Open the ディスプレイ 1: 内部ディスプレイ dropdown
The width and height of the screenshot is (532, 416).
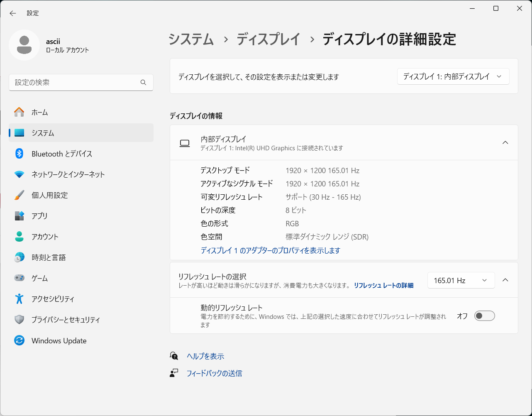[453, 76]
